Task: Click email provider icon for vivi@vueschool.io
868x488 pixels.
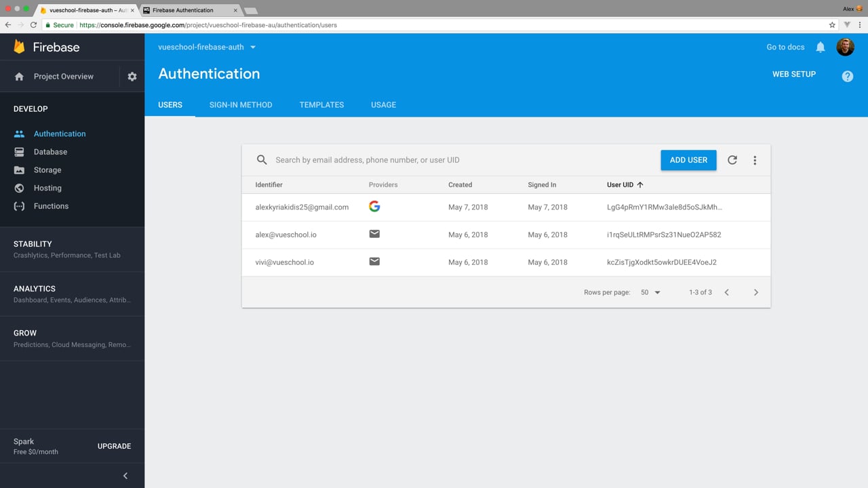Action: coord(374,261)
